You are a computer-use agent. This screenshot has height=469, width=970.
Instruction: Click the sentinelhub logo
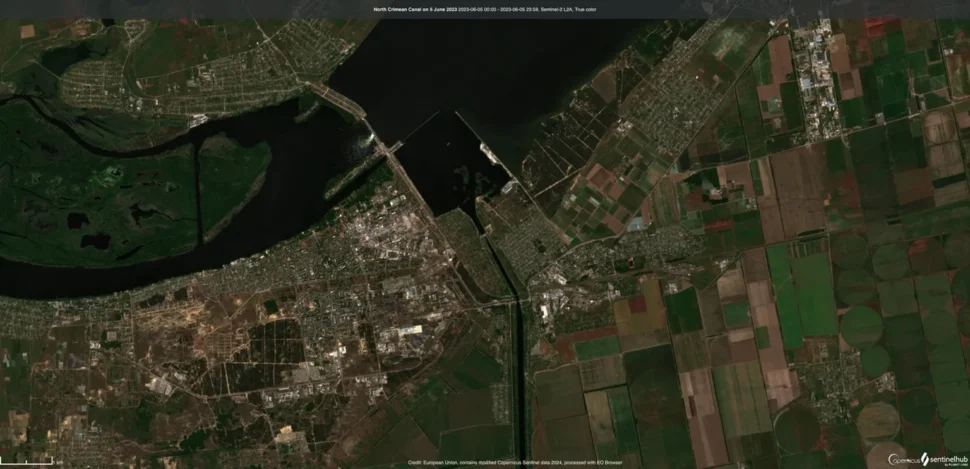947,458
